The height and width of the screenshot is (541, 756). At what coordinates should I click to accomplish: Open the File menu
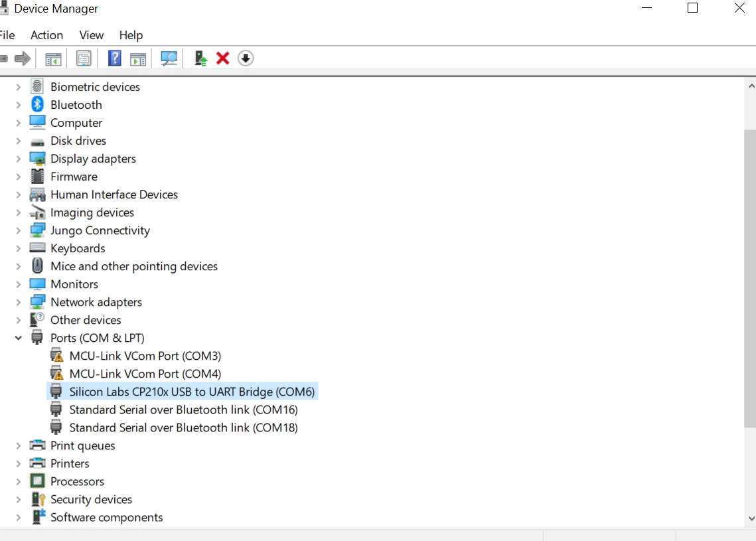tap(7, 35)
